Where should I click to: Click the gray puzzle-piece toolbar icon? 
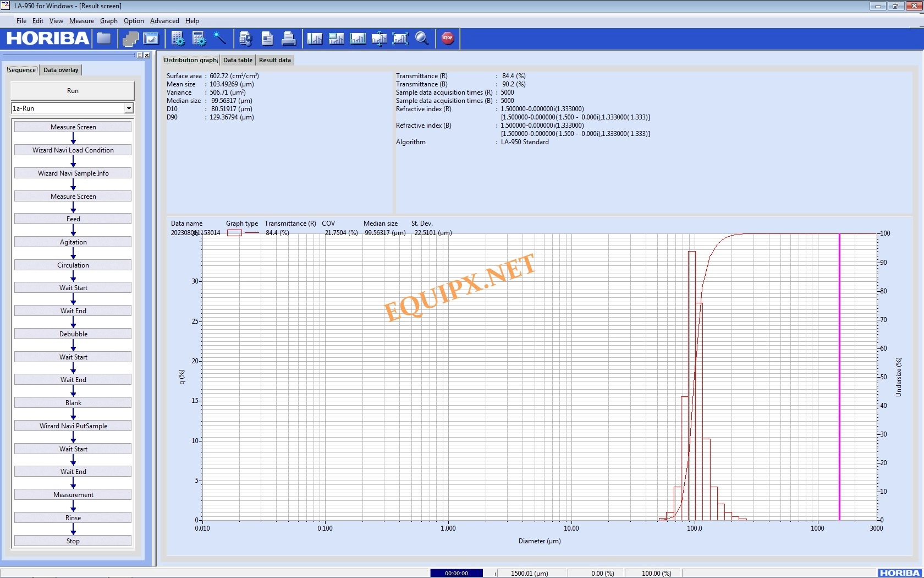point(130,39)
